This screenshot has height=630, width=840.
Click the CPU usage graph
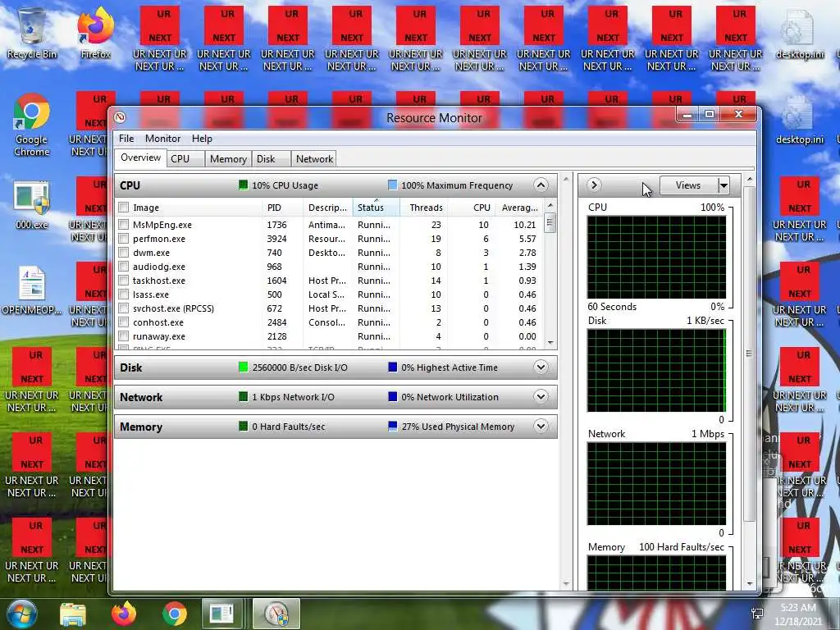656,257
